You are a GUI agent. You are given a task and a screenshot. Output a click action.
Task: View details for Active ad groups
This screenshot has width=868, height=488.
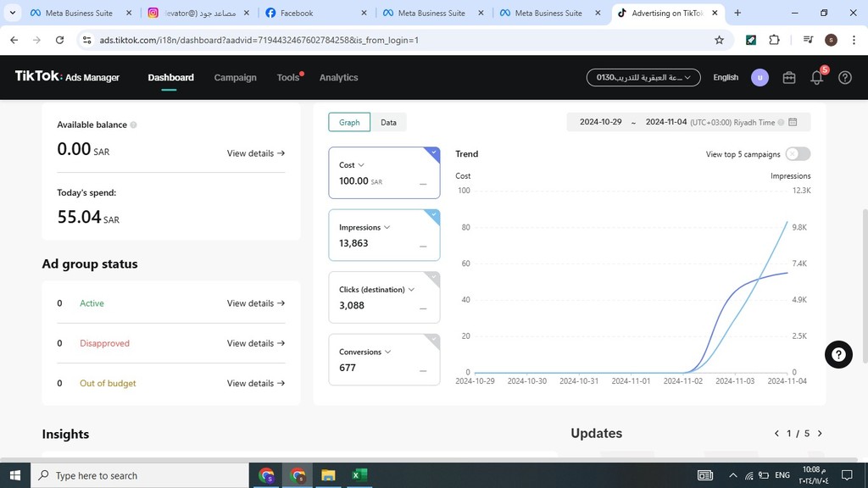pos(256,303)
